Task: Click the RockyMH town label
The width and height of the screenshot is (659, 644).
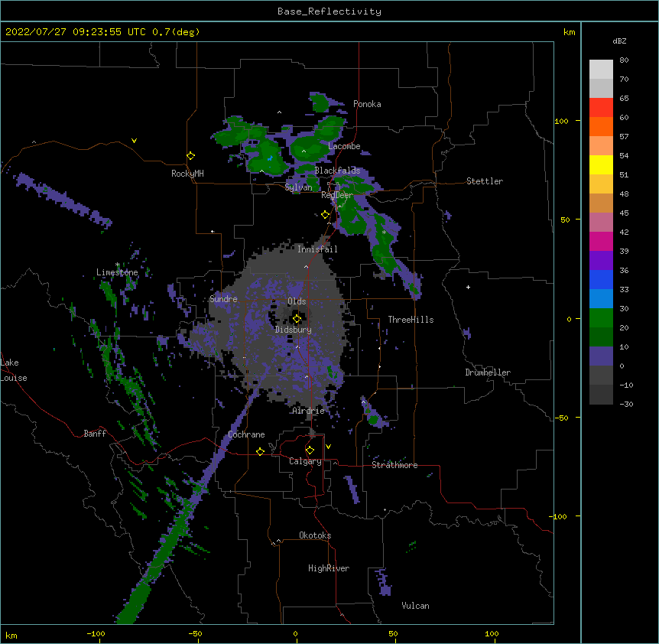Action: pyautogui.click(x=187, y=174)
